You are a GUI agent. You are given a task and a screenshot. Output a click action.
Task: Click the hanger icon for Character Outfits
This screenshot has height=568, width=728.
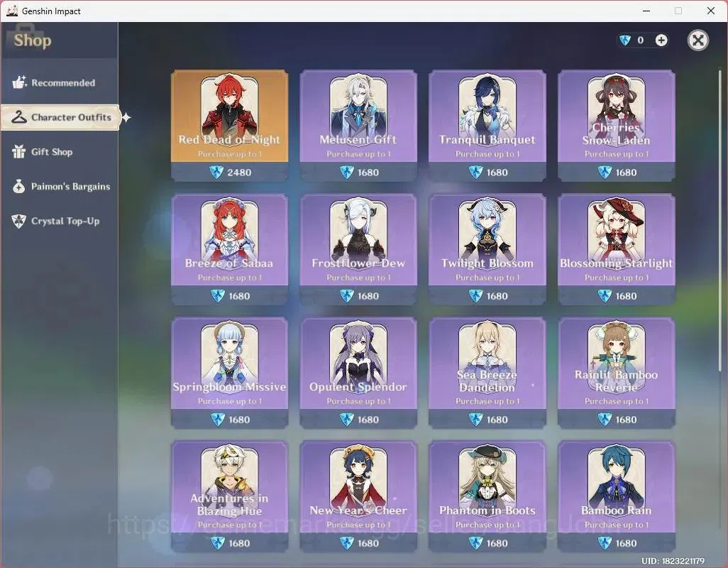tap(19, 117)
